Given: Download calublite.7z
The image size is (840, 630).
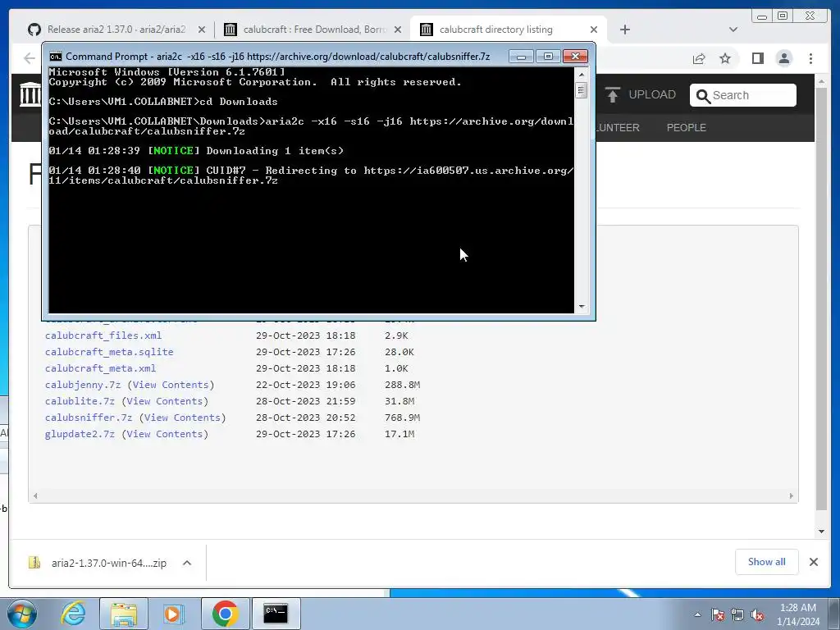Looking at the screenshot, I should point(80,401).
